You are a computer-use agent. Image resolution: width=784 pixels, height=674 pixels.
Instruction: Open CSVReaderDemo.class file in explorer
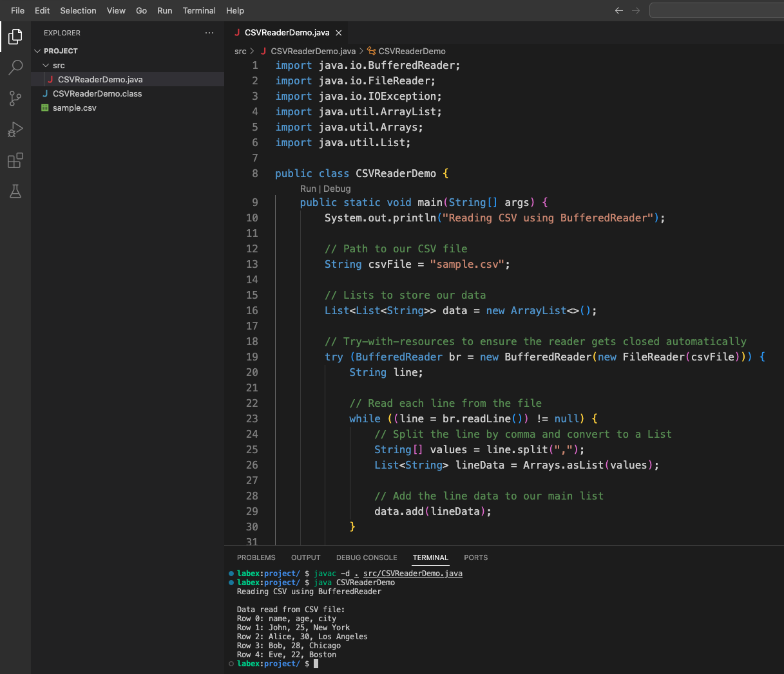97,94
